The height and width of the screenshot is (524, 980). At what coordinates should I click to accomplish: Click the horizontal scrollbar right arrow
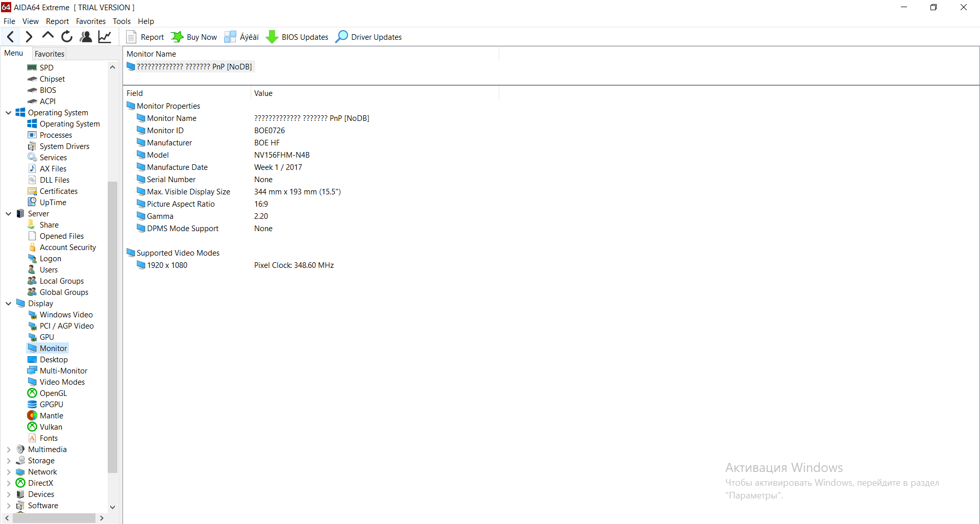pos(102,518)
